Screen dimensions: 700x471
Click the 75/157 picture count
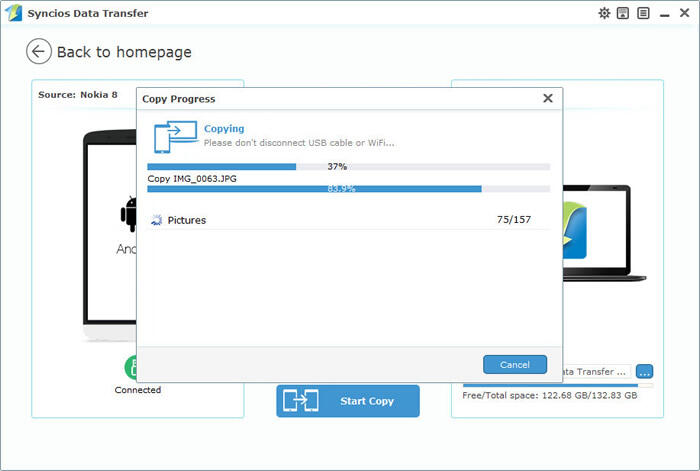point(514,219)
